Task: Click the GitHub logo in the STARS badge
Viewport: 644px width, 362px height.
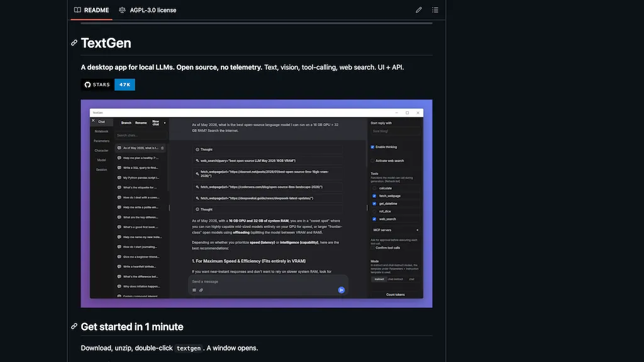Action: coord(87,85)
